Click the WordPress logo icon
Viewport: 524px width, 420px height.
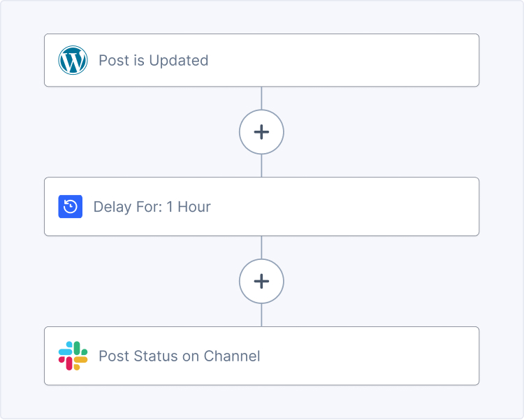pos(73,60)
